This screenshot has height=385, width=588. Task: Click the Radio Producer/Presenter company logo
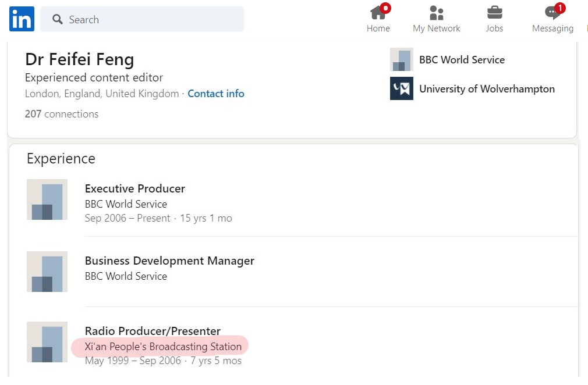(x=47, y=342)
